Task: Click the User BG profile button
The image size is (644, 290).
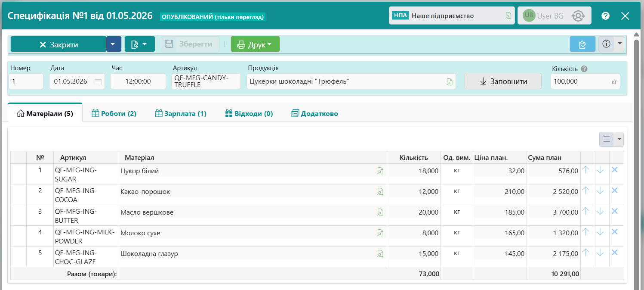Action: [x=554, y=16]
